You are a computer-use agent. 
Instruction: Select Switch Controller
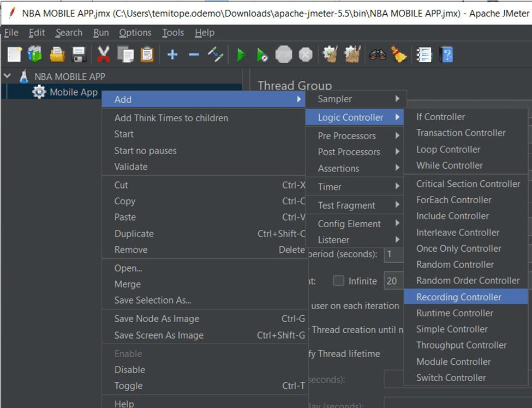click(x=466, y=378)
